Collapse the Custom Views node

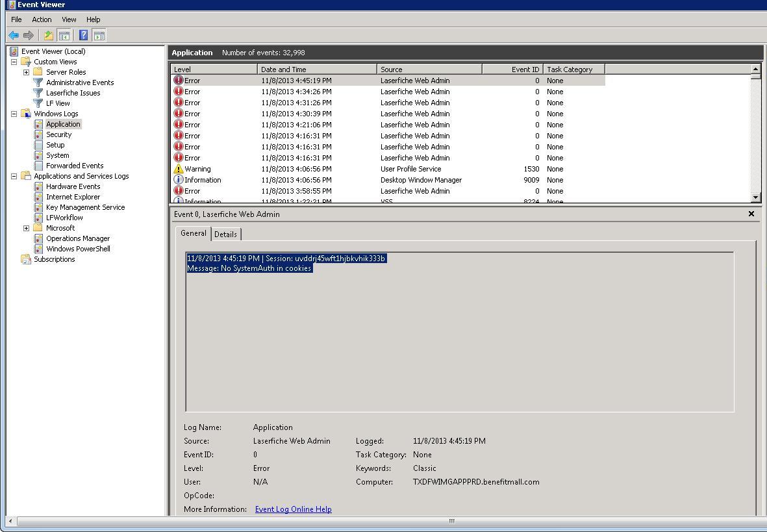(14, 62)
